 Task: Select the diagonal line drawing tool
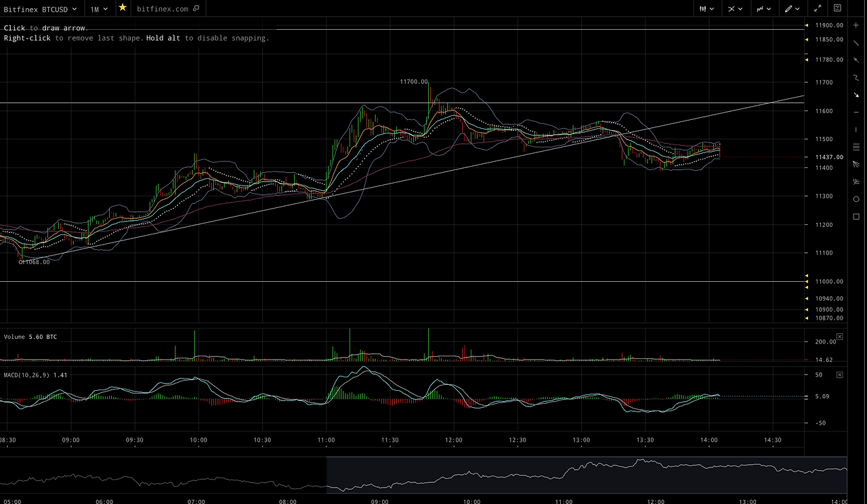(x=856, y=43)
